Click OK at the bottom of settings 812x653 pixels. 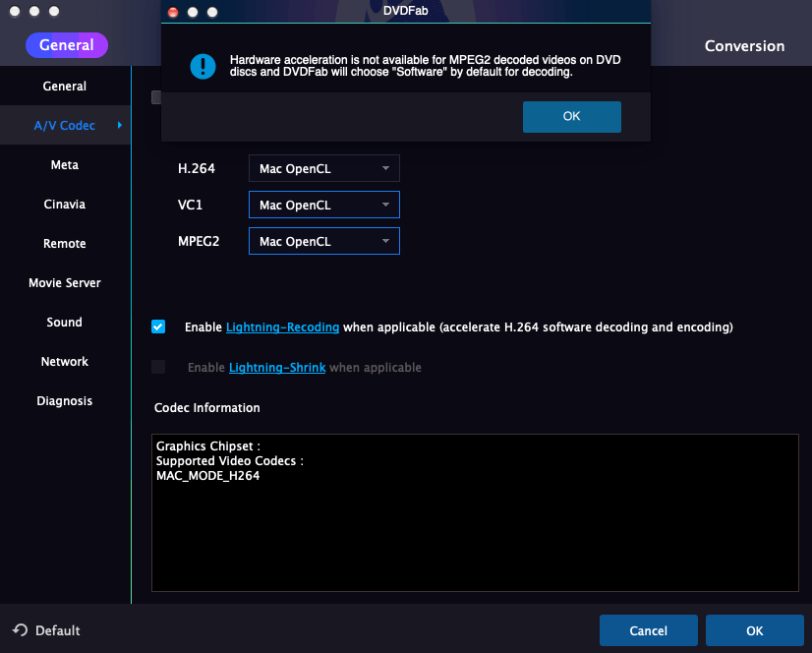(755, 630)
